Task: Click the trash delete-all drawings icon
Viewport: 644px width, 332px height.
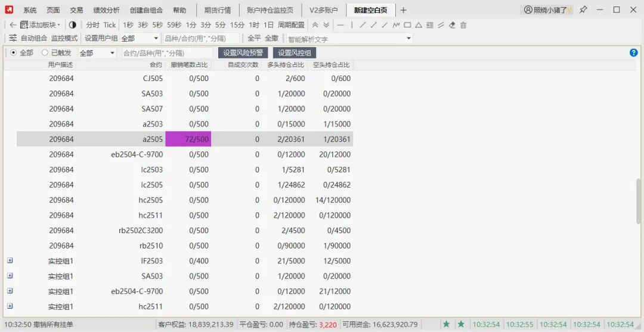Action: tap(463, 25)
